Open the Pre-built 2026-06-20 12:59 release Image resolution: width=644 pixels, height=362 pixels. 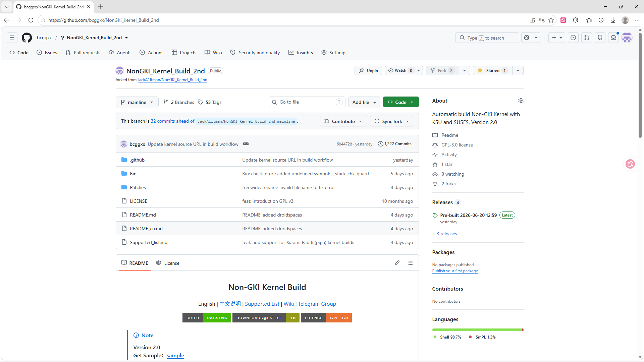click(x=468, y=215)
